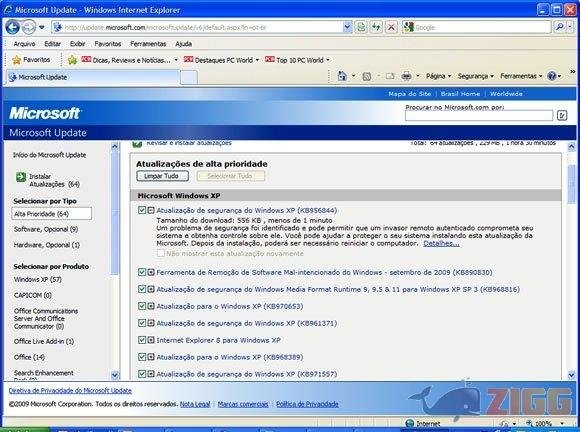Expand KB970653 update details
Viewport: 580px width, 432px height.
point(151,306)
